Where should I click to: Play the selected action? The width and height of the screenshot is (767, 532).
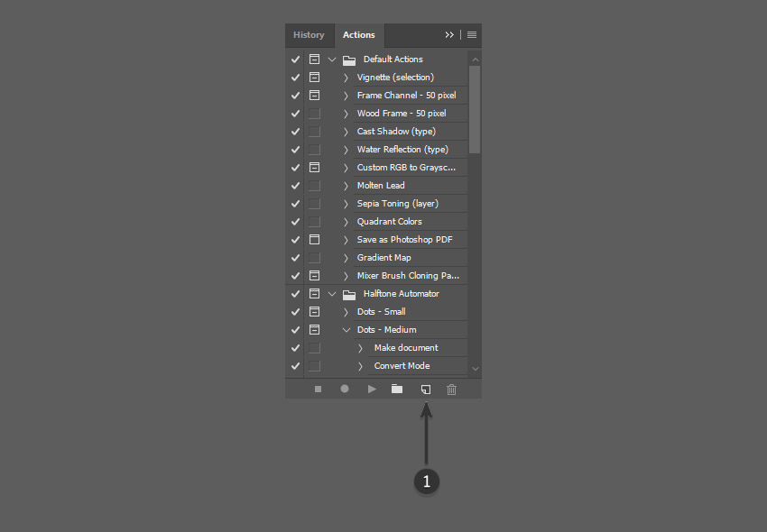(x=372, y=390)
